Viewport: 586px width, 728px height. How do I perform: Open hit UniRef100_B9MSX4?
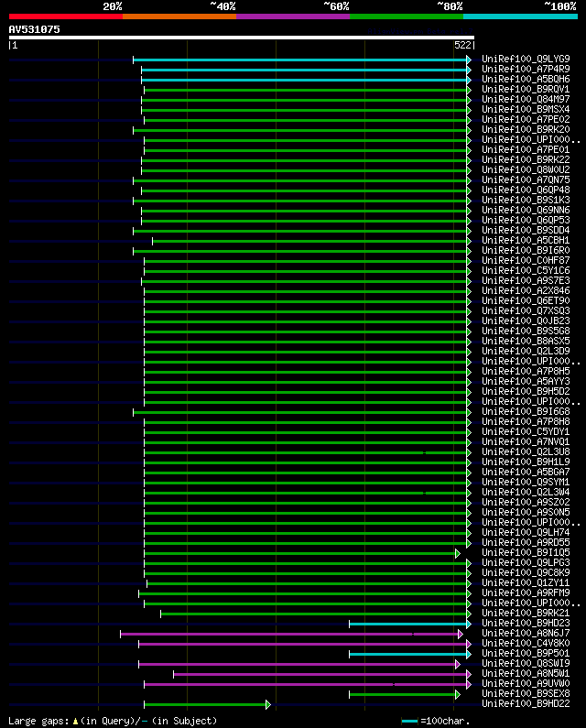[x=526, y=110]
